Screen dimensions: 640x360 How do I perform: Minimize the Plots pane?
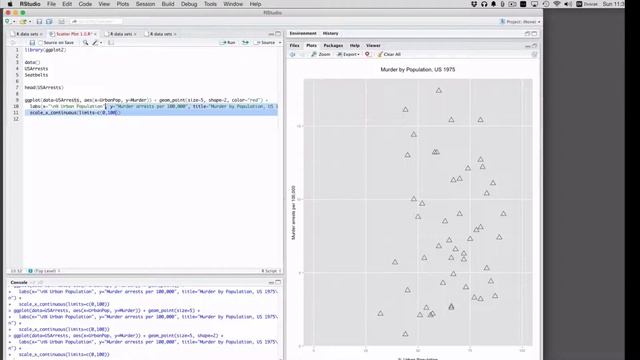tap(528, 46)
